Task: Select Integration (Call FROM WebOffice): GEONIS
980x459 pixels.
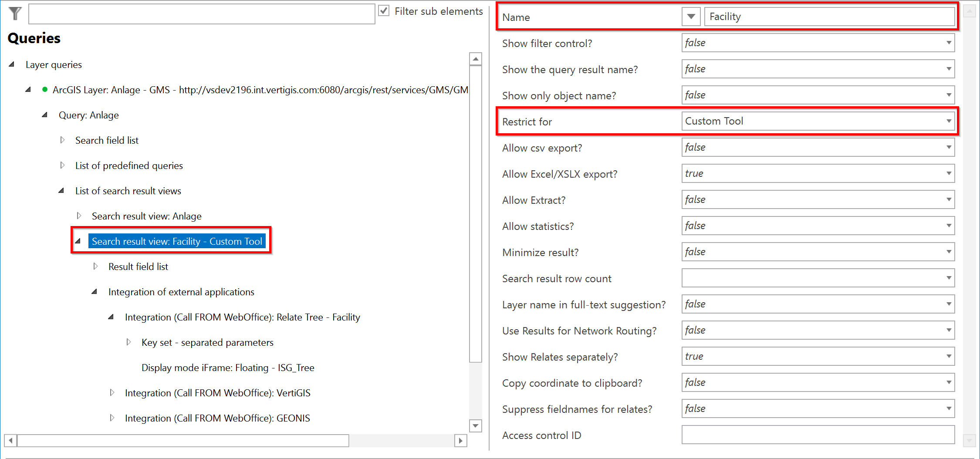Action: pos(217,418)
